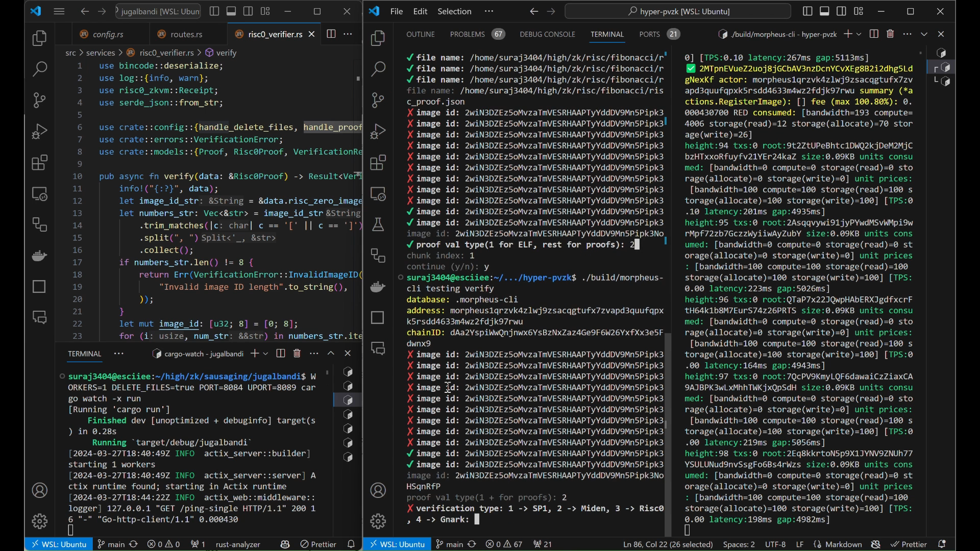Open Search view in hyper-pvzk window
980x551 pixels.
tap(378, 69)
